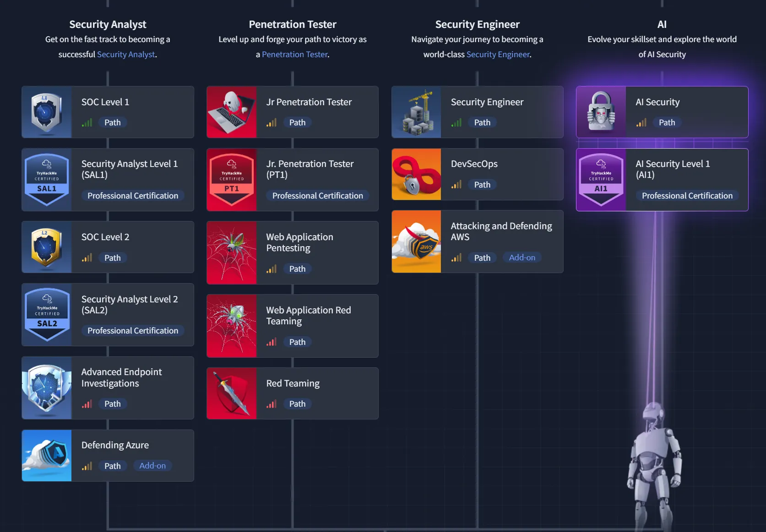Open the Attacking and Defending AWS title

click(501, 231)
